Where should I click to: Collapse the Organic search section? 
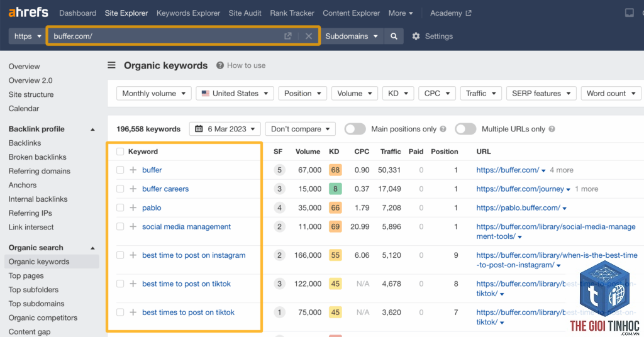pos(92,248)
